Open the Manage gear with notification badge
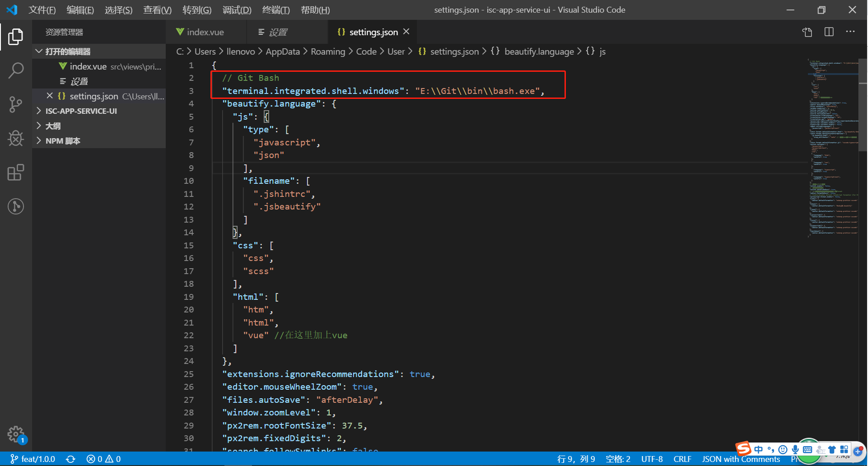 pyautogui.click(x=16, y=434)
